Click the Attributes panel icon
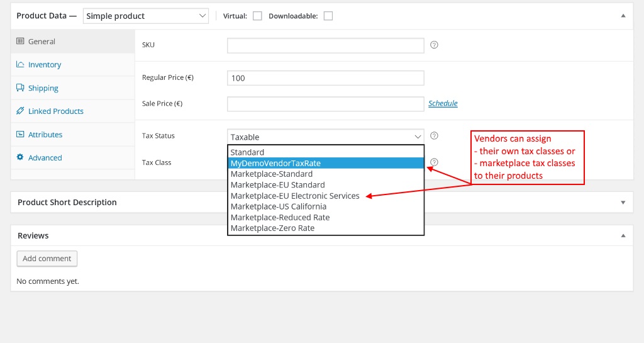The height and width of the screenshot is (343, 644). [19, 134]
